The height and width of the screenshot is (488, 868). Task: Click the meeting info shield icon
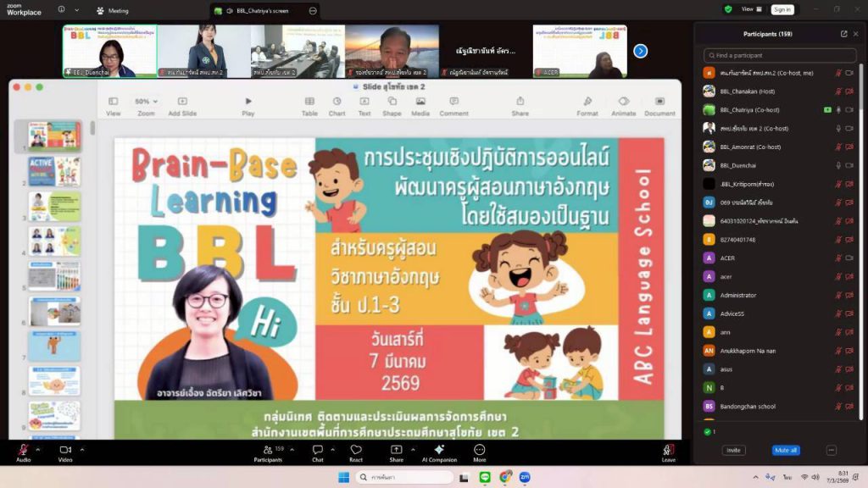pyautogui.click(x=728, y=9)
